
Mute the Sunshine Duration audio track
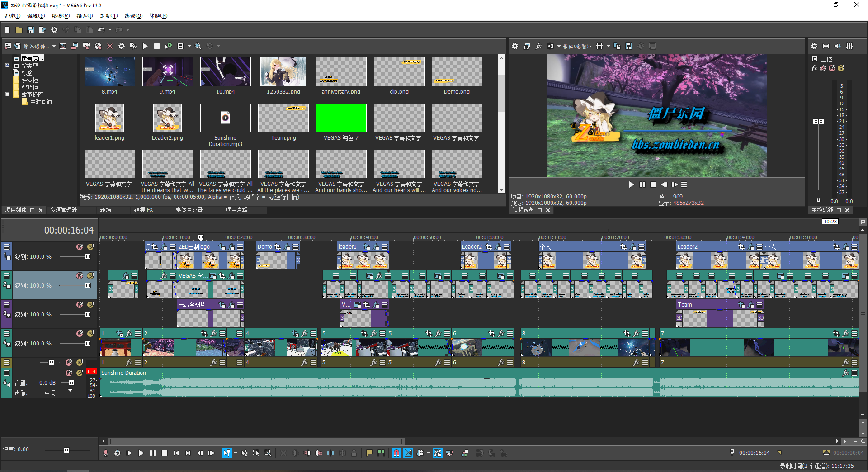point(69,373)
